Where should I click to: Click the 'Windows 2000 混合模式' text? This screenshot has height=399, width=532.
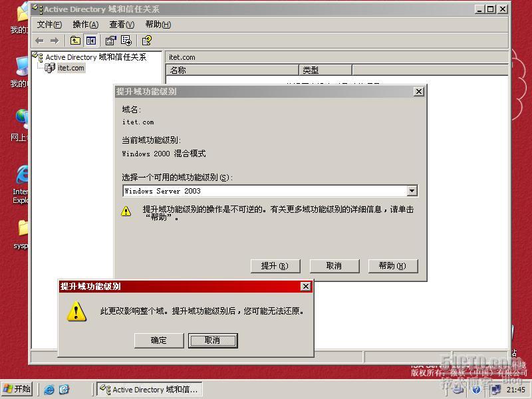click(164, 154)
